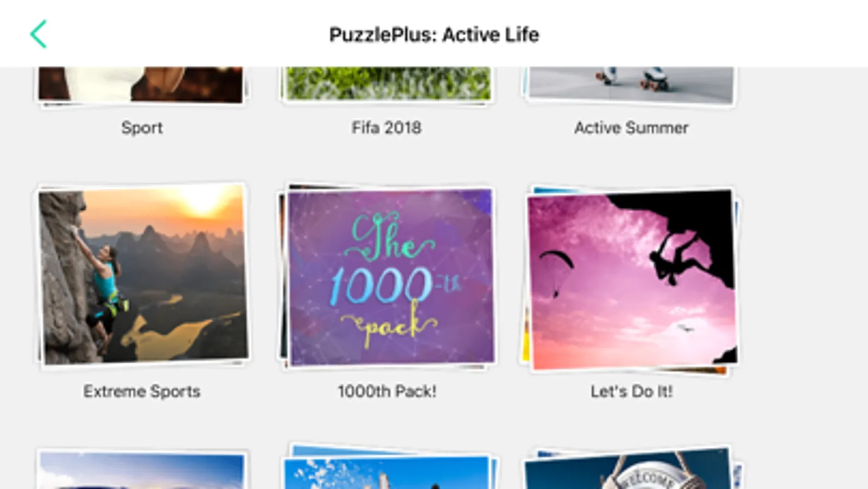The image size is (868, 489).
Task: Click the 1000th Pack! label
Action: tap(387, 391)
